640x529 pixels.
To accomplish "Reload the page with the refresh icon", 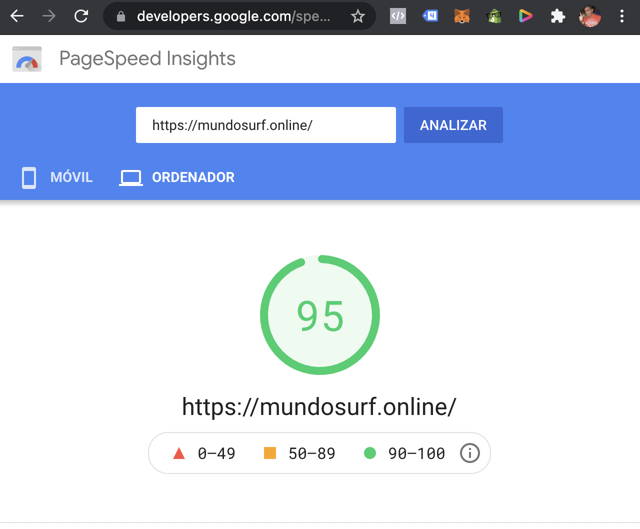I will coord(81,16).
